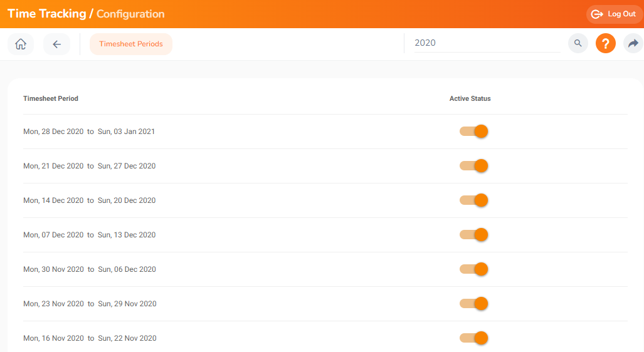This screenshot has width=644, height=352.
Task: Click the year search field showing 2020
Action: coord(486,43)
